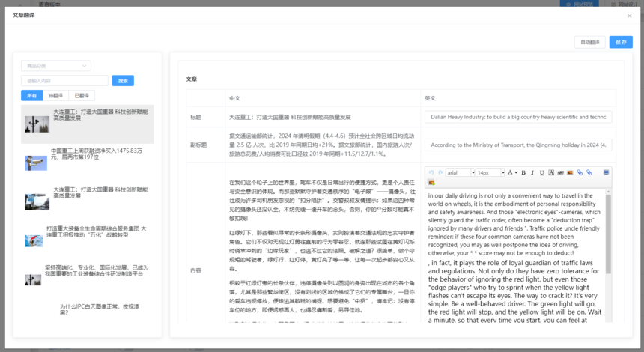Apply strikethrough formatting in the editor
The image size is (644, 352).
point(560,172)
